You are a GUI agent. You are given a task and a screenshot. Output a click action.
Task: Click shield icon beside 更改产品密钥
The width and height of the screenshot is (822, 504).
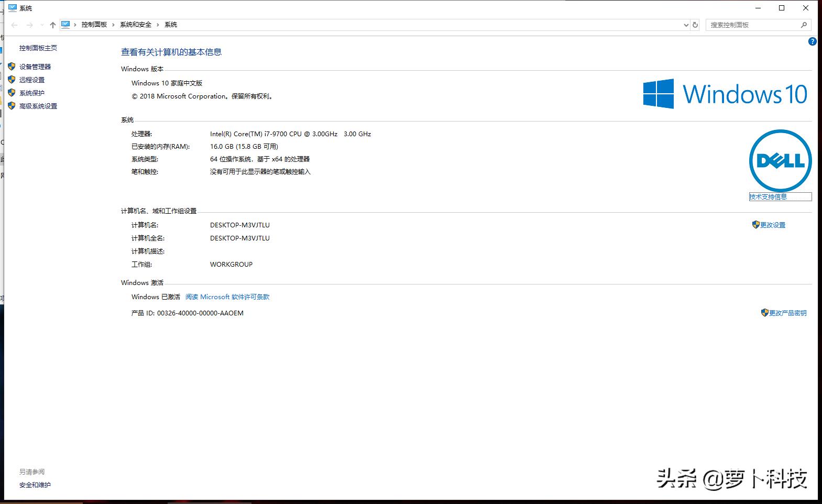pos(764,313)
